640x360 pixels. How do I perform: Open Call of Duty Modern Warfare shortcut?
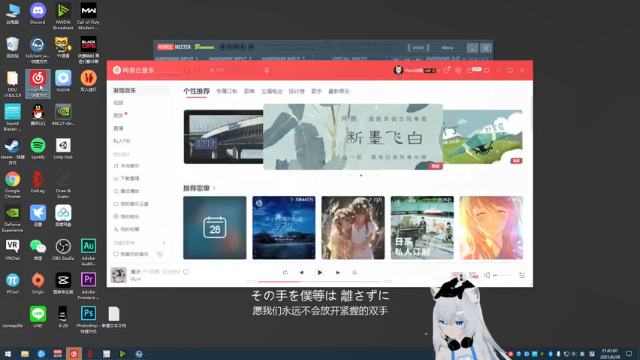88,16
